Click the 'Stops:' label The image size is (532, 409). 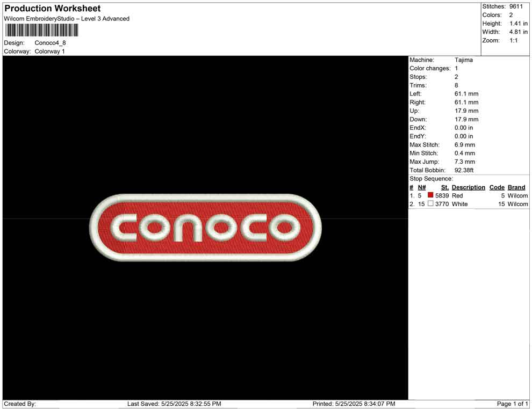418,77
